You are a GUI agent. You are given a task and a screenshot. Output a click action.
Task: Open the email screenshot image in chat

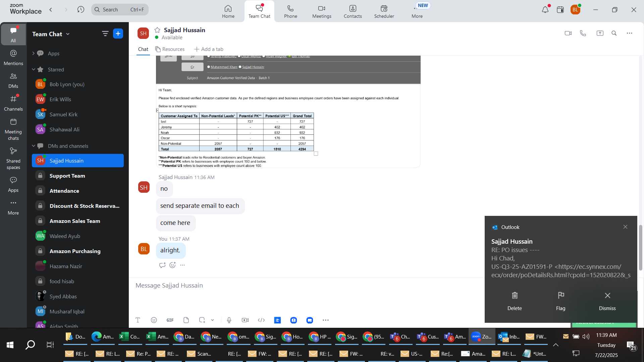click(x=288, y=112)
